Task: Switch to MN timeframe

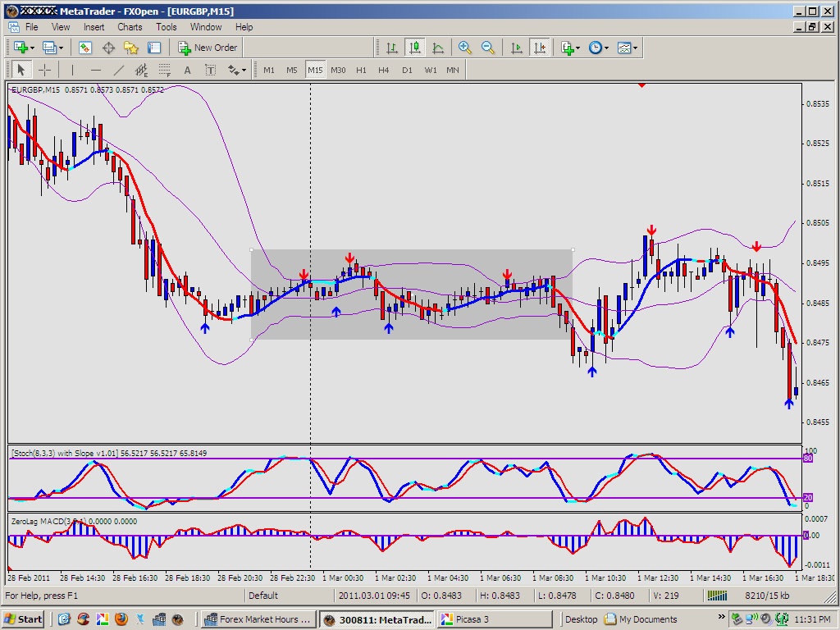Action: pos(453,71)
